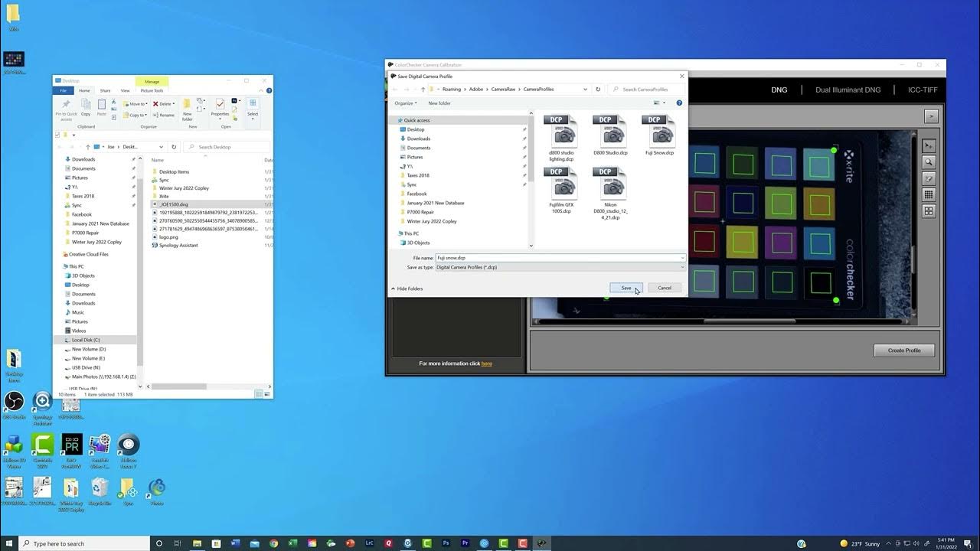Image resolution: width=980 pixels, height=551 pixels.
Task: Click the up-folder arrow in save dialog
Action: pos(423,90)
